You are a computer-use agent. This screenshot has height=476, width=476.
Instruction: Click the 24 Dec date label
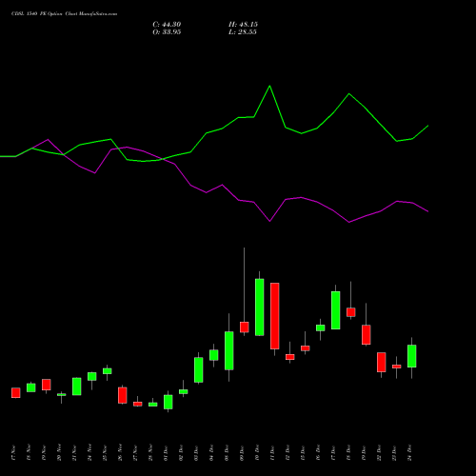[409, 453]
